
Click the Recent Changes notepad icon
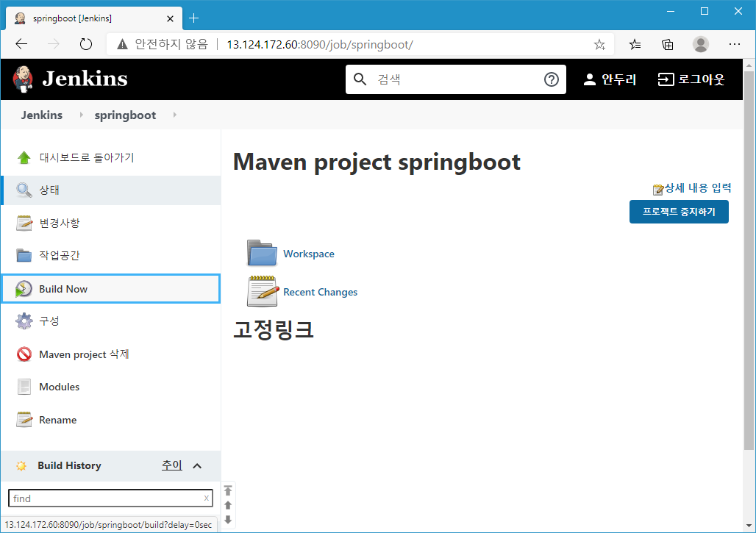pyautogui.click(x=263, y=291)
